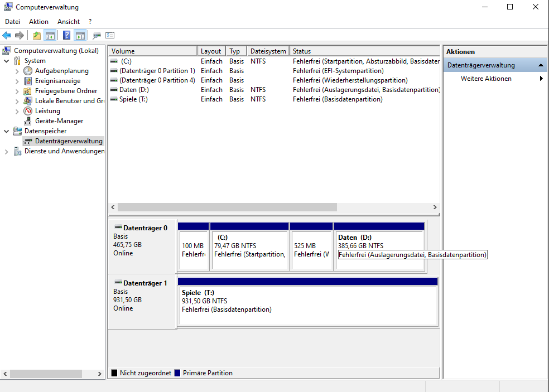Sort by the Status column header
549x392 pixels.
(x=364, y=51)
